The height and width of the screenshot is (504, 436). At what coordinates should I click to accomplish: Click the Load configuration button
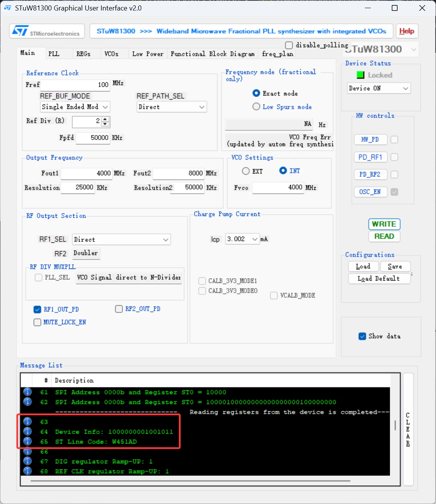click(363, 267)
